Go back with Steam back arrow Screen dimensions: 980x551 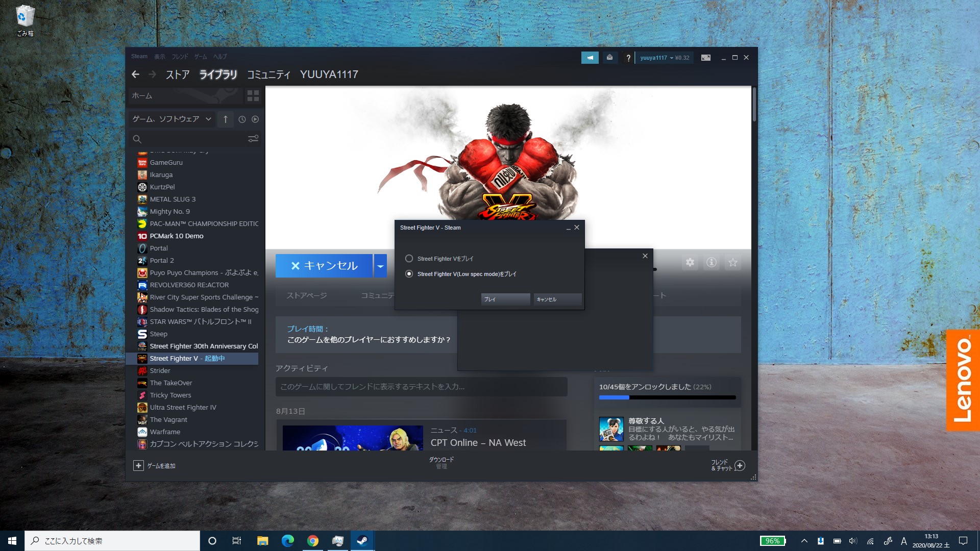[x=135, y=74]
